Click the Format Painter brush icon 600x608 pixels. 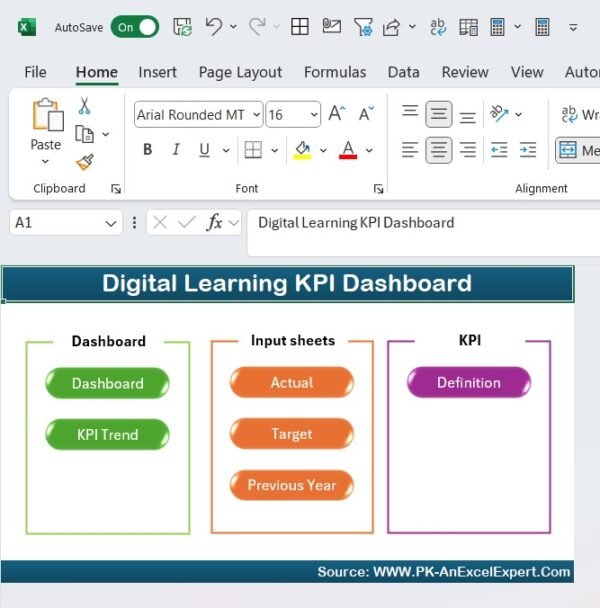point(85,162)
